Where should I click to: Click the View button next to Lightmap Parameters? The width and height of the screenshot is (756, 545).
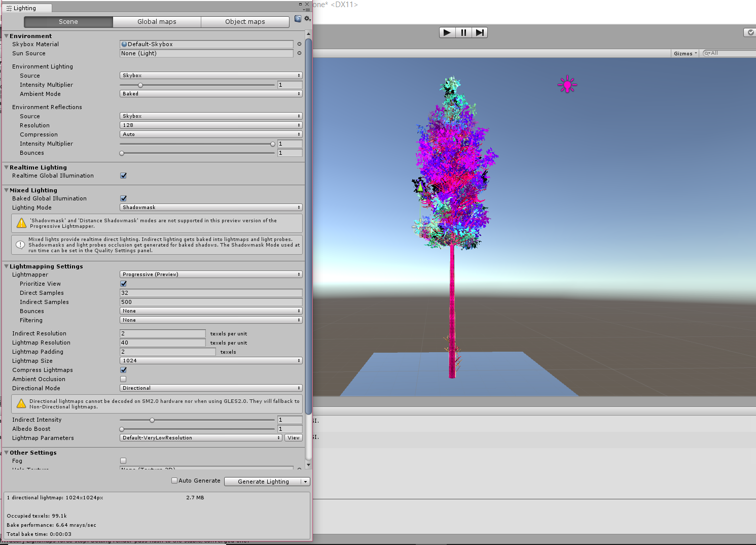[x=293, y=437]
